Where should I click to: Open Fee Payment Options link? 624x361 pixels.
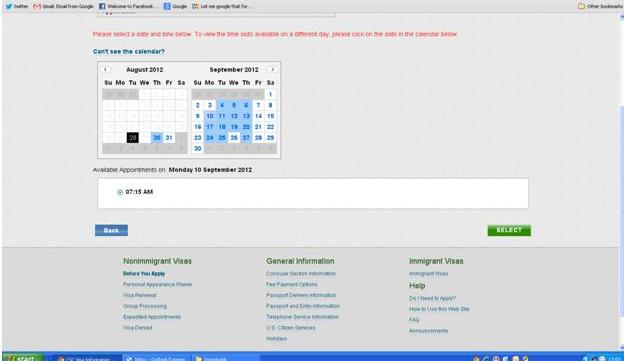(292, 285)
